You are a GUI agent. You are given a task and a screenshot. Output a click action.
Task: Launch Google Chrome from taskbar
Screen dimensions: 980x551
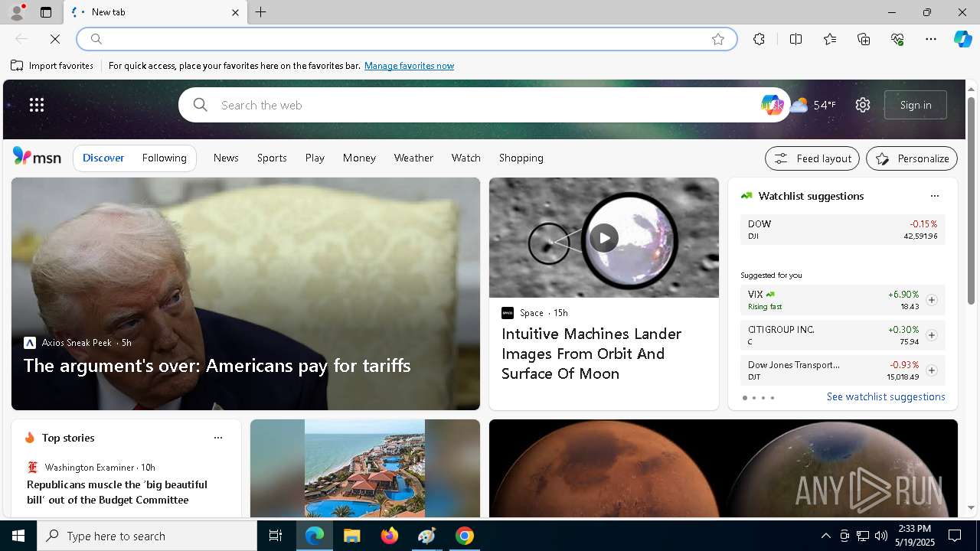pyautogui.click(x=465, y=536)
